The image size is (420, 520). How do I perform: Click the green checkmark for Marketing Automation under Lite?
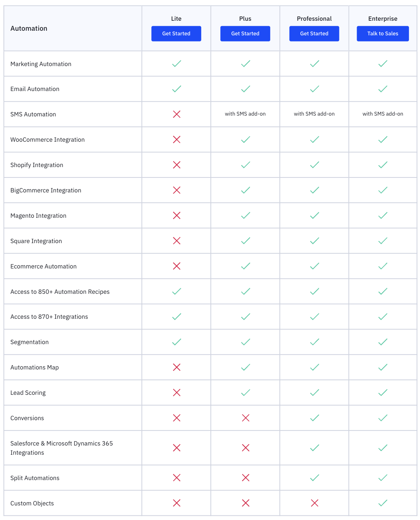click(176, 64)
